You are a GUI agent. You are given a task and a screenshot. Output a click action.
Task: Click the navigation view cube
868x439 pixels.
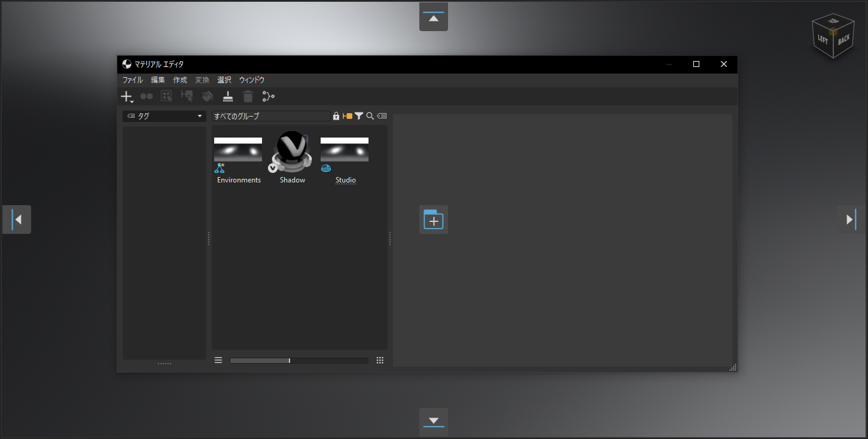tap(832, 36)
